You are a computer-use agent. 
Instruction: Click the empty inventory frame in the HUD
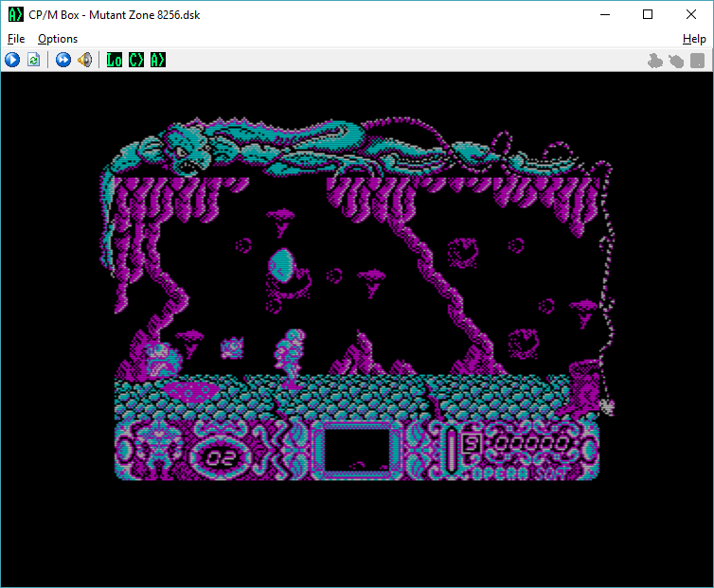[x=357, y=451]
